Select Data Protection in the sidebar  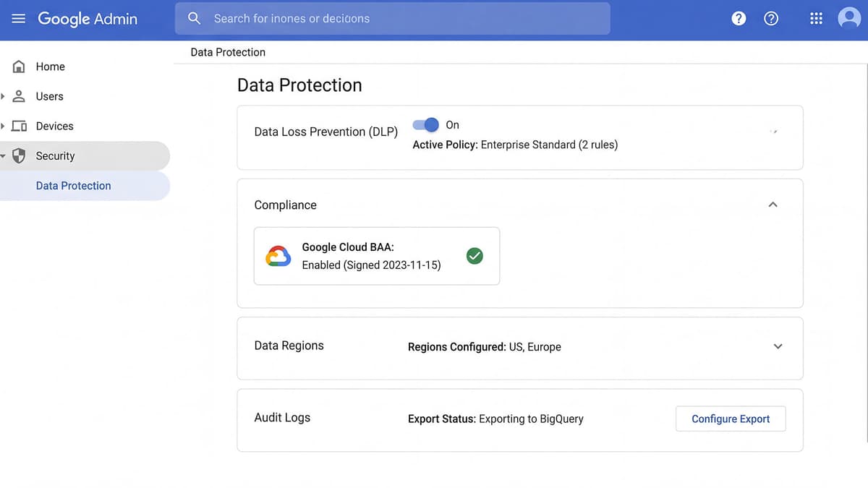click(x=73, y=185)
